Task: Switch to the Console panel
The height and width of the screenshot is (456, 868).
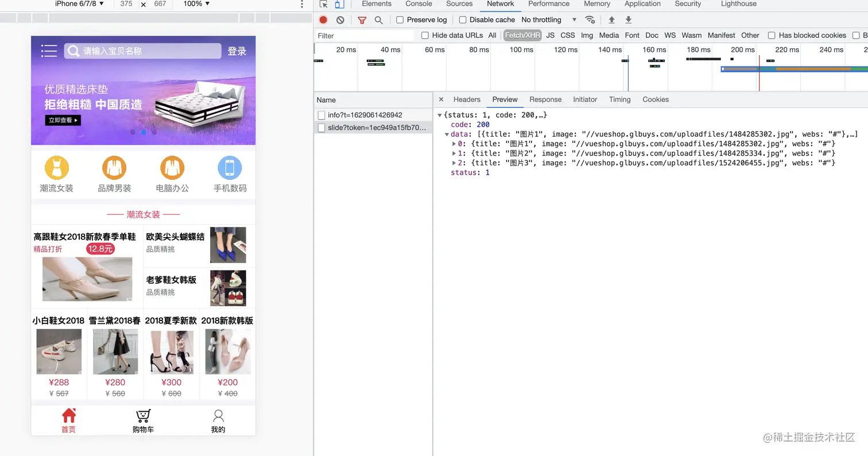Action: (418, 4)
